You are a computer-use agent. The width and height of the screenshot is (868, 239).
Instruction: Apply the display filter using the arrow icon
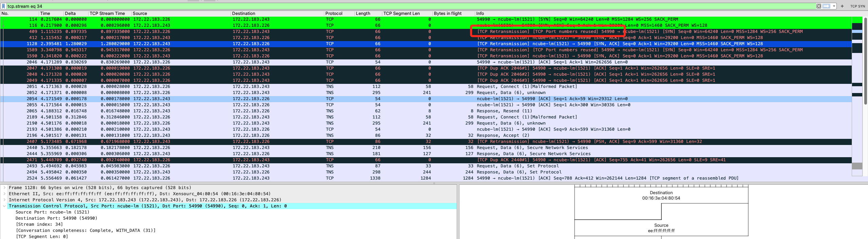click(826, 6)
